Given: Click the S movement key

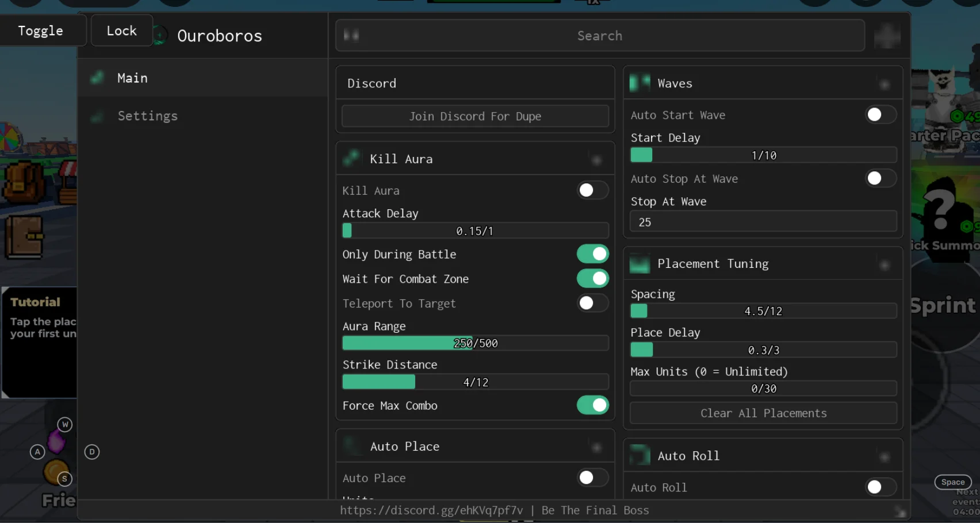Looking at the screenshot, I should click(x=64, y=479).
